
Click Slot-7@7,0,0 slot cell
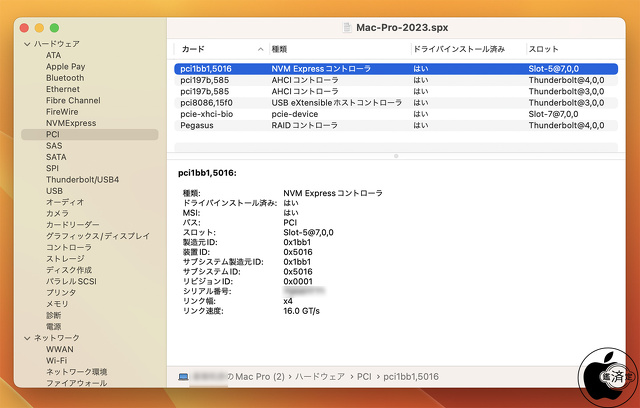coord(553,114)
